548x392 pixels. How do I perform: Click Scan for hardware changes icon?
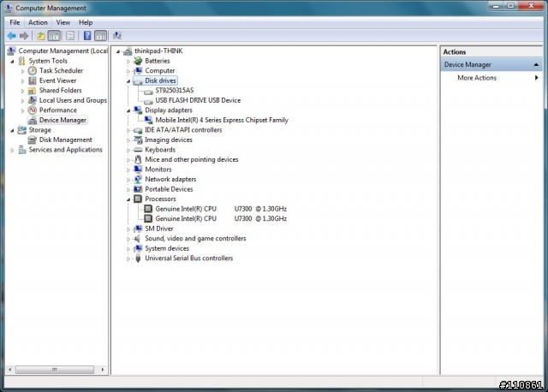tap(117, 36)
